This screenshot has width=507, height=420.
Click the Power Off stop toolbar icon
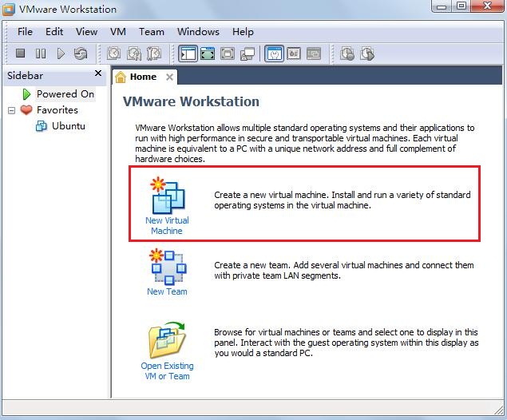click(x=21, y=53)
